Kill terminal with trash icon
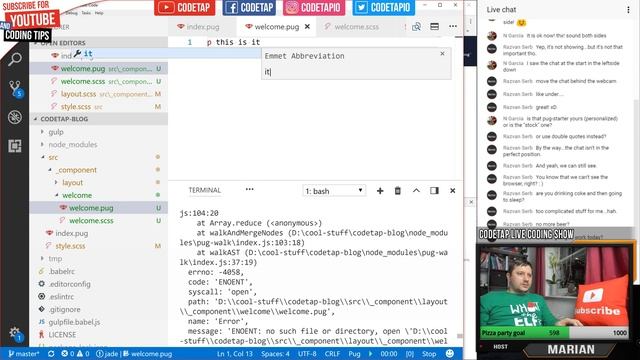This screenshot has width=640, height=360. pos(398,191)
